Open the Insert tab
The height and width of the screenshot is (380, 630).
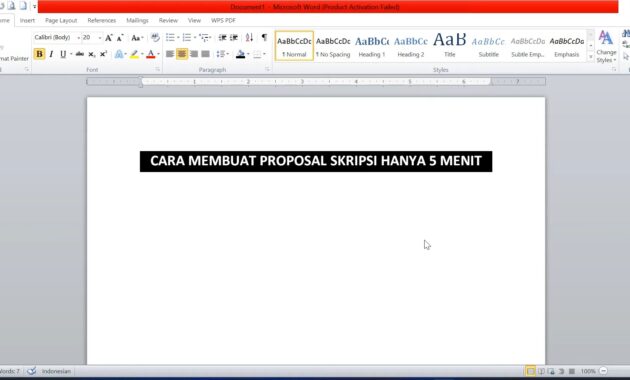[27, 20]
